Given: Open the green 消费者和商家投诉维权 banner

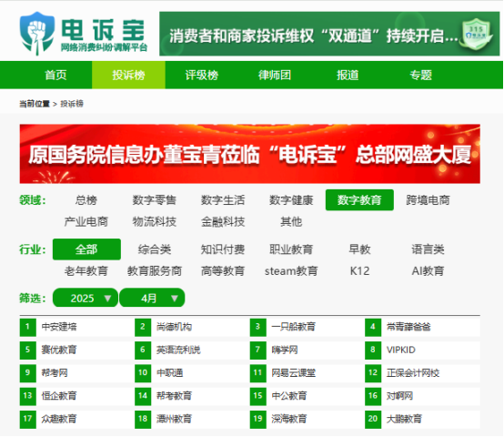Looking at the screenshot, I should pyautogui.click(x=329, y=34).
